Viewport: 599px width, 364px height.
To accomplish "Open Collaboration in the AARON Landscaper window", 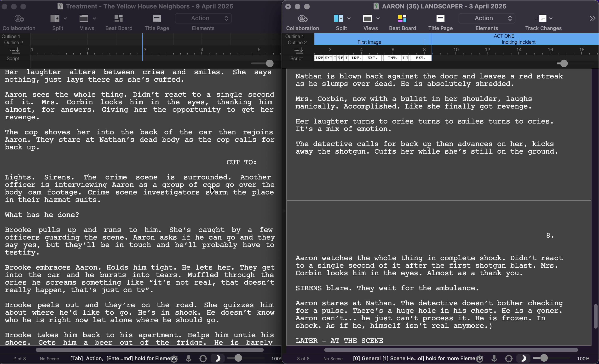I will coord(302,19).
